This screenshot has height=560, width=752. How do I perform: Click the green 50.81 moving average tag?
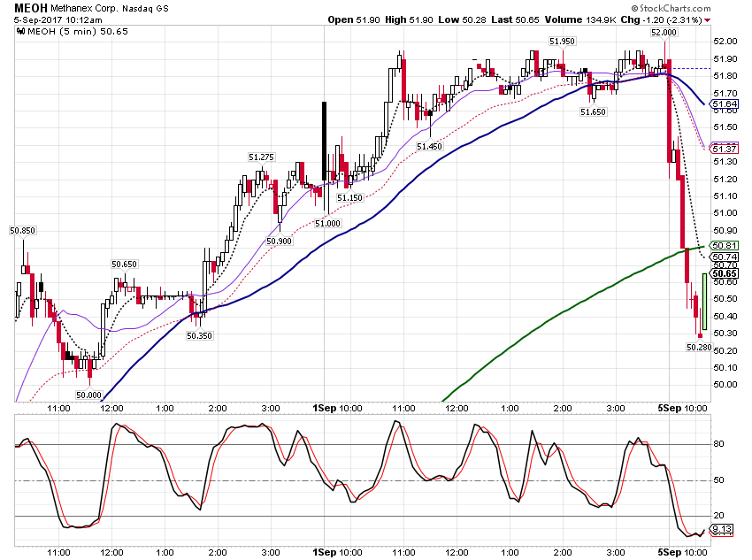[725, 246]
